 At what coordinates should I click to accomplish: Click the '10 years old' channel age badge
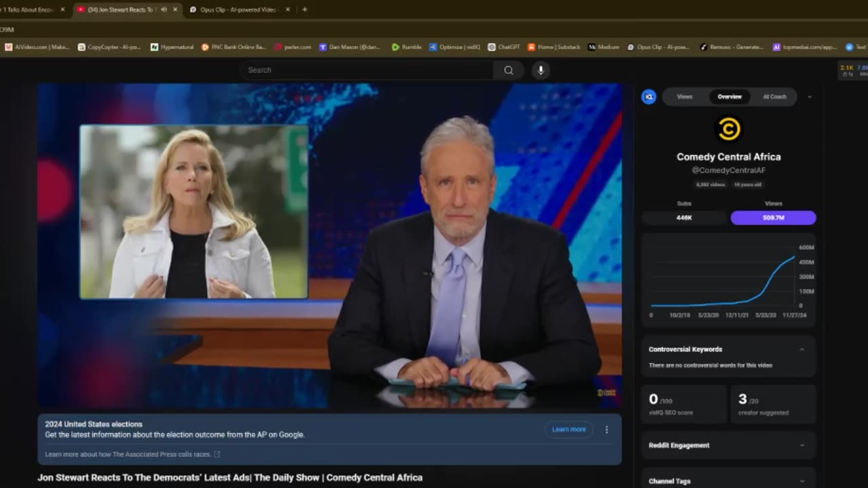click(748, 184)
